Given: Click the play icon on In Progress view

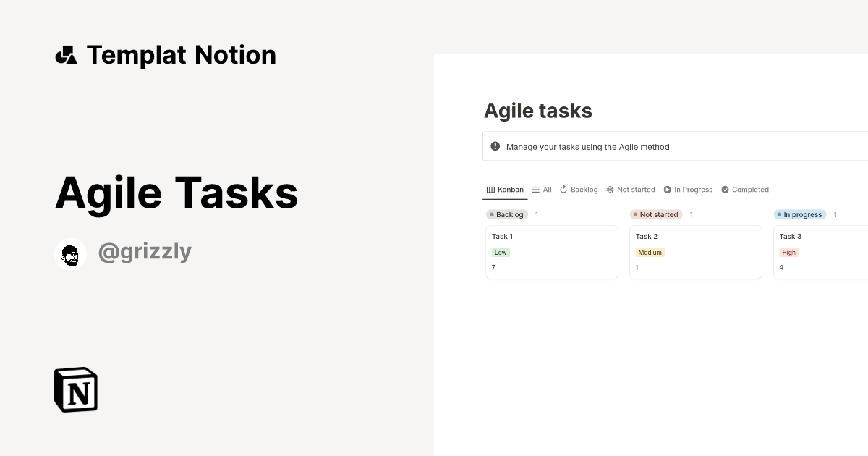Looking at the screenshot, I should tap(666, 189).
